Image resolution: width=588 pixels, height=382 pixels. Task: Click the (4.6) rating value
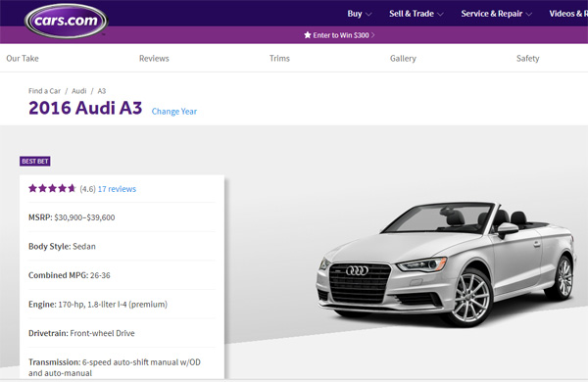88,189
